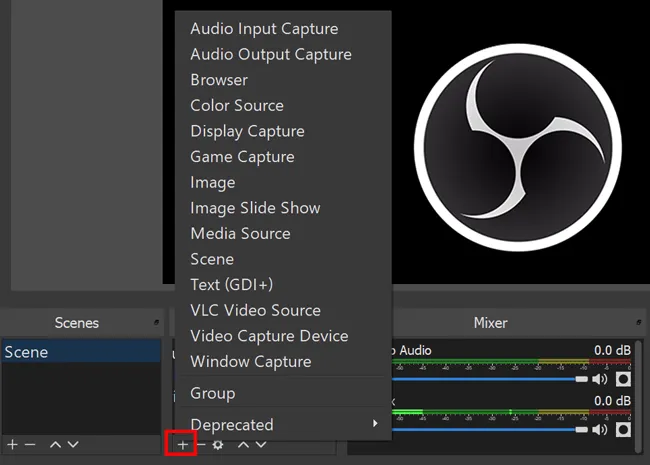Select Group in the menu
This screenshot has width=650, height=465.
pos(283,393)
